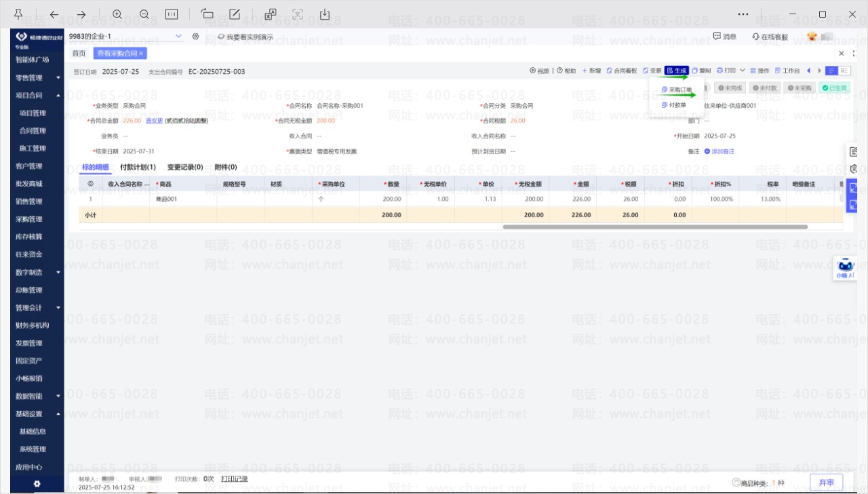Click the 视频 play icon button
This screenshot has height=494, width=868.
[x=539, y=71]
